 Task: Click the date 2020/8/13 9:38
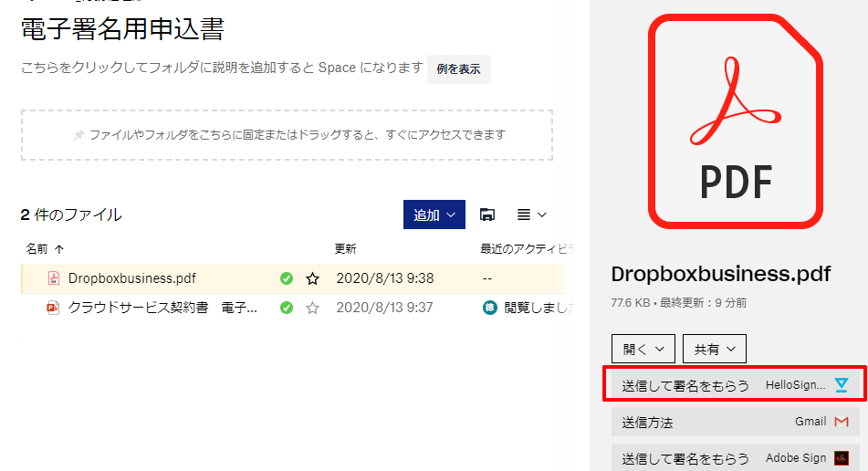coord(385,278)
